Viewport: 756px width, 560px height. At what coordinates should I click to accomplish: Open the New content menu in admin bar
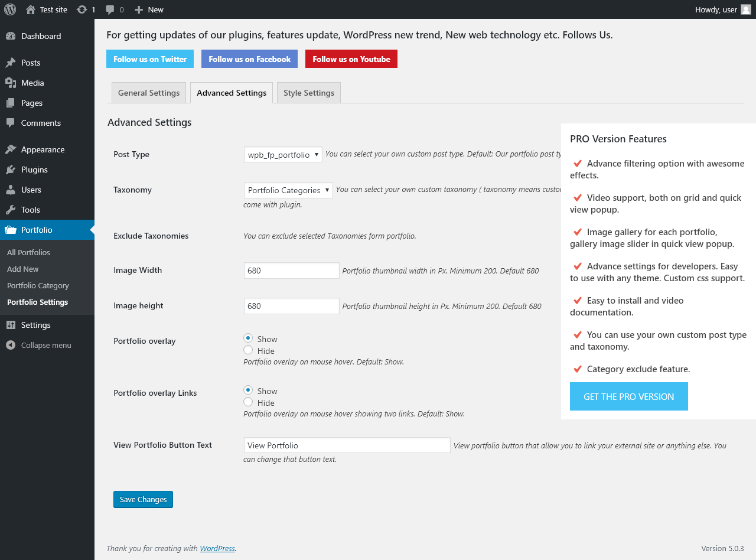(149, 9)
